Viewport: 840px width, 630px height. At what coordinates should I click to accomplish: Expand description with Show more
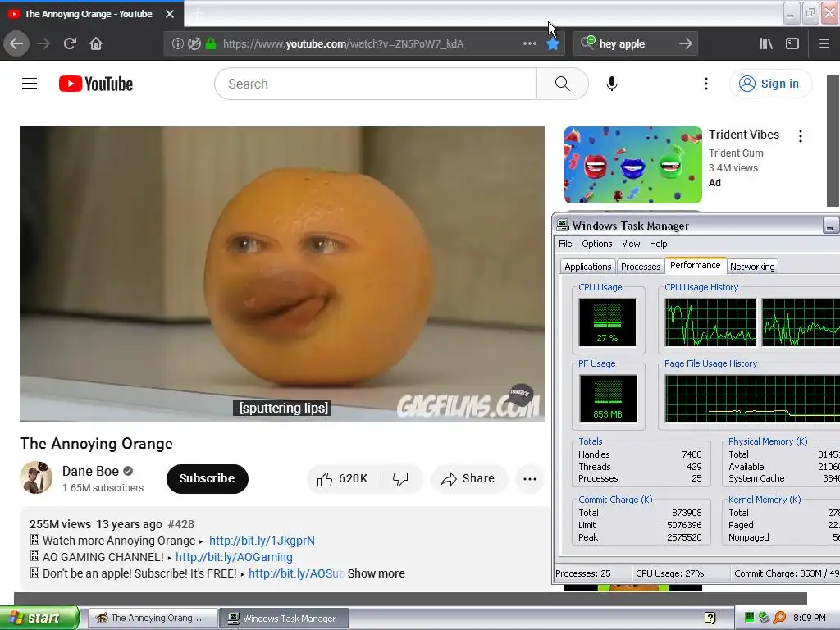click(376, 573)
